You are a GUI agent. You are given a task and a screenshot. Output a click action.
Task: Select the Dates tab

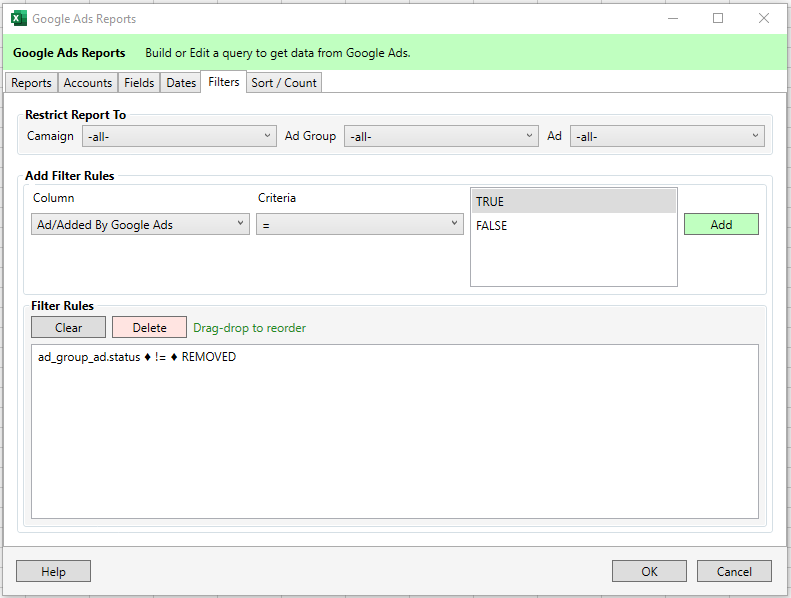tap(181, 83)
